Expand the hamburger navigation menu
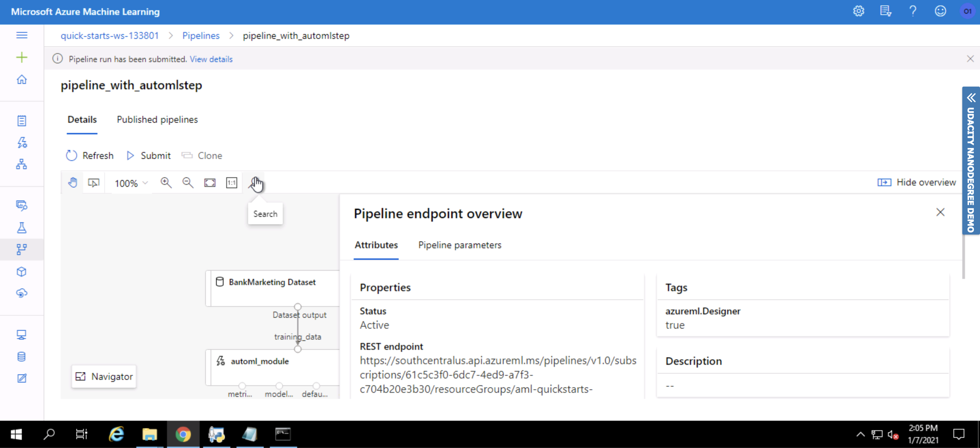 [22, 35]
